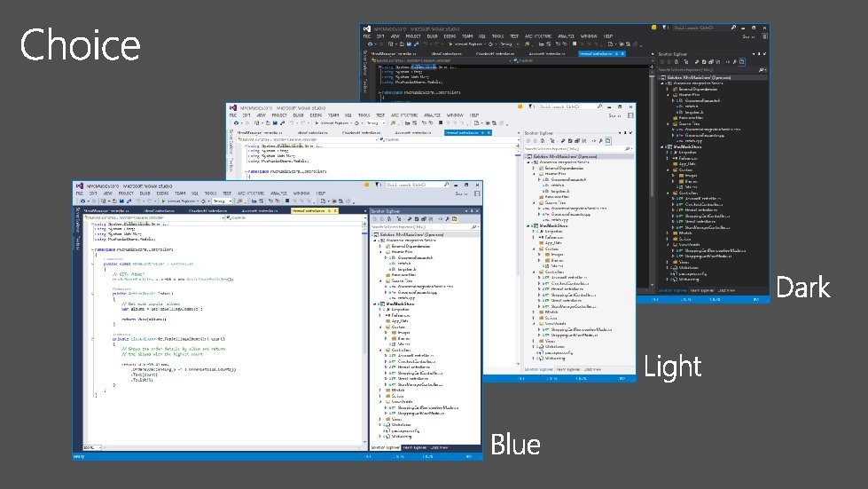Click the Open File folder icon in the Blue window toolbar
This screenshot has height=489, width=868.
tap(114, 201)
